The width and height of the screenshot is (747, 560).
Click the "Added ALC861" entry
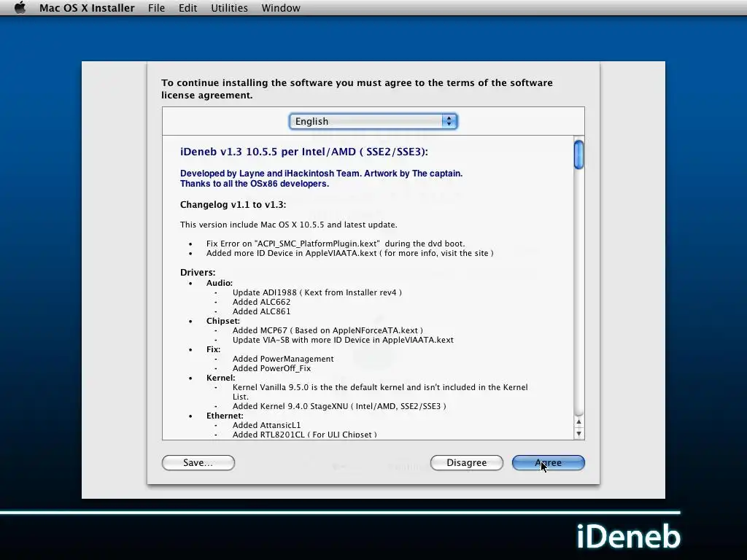262,311
